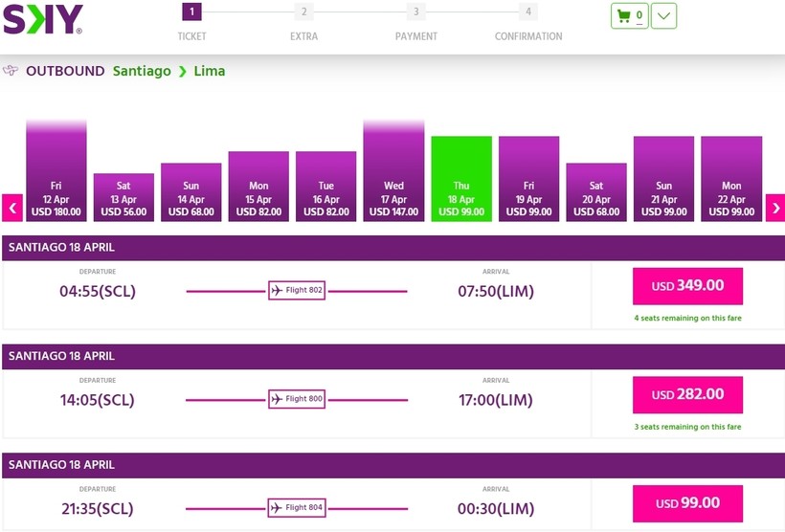Select step 2 Extra tab
This screenshot has height=532, width=785.
point(303,12)
